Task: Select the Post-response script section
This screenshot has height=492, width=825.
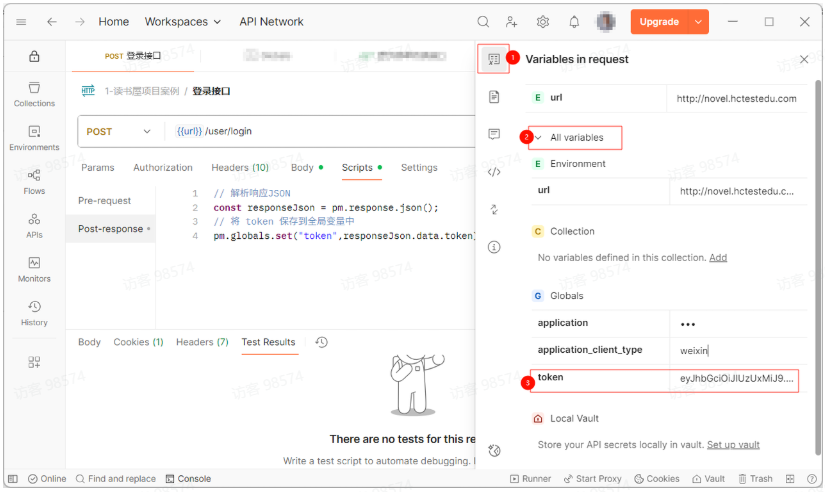Action: click(x=110, y=228)
